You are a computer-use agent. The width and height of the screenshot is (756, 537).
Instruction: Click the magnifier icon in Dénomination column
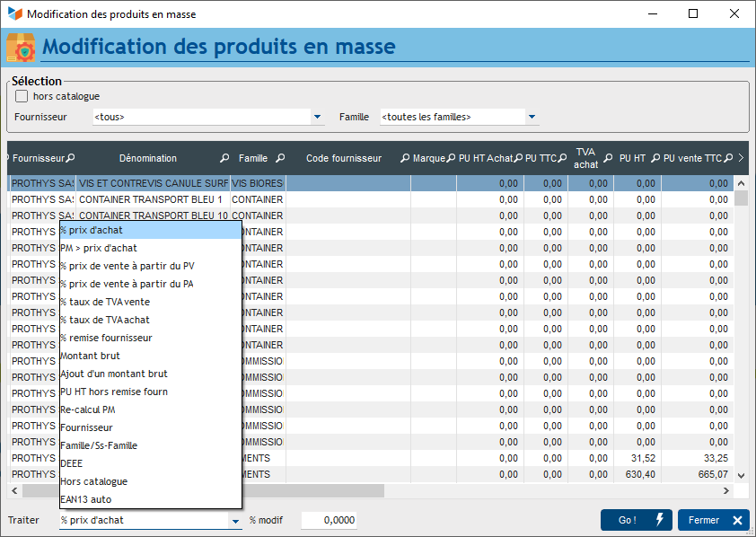pos(223,158)
